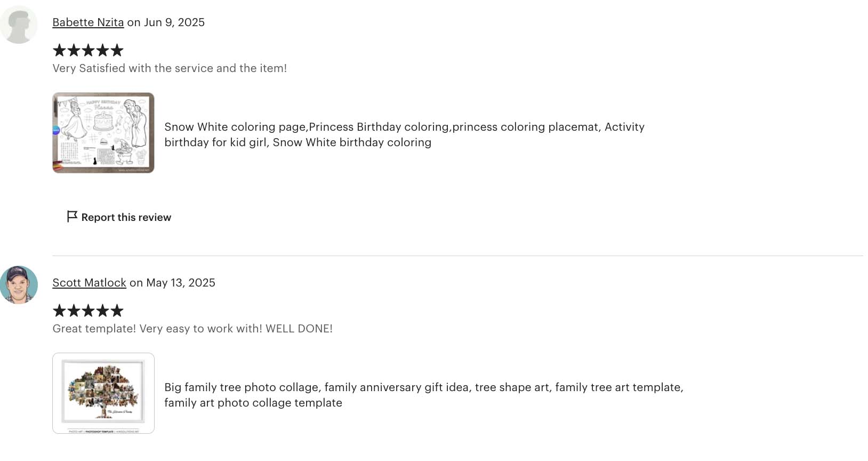Open the Big family tree photo collage title

[424, 395]
